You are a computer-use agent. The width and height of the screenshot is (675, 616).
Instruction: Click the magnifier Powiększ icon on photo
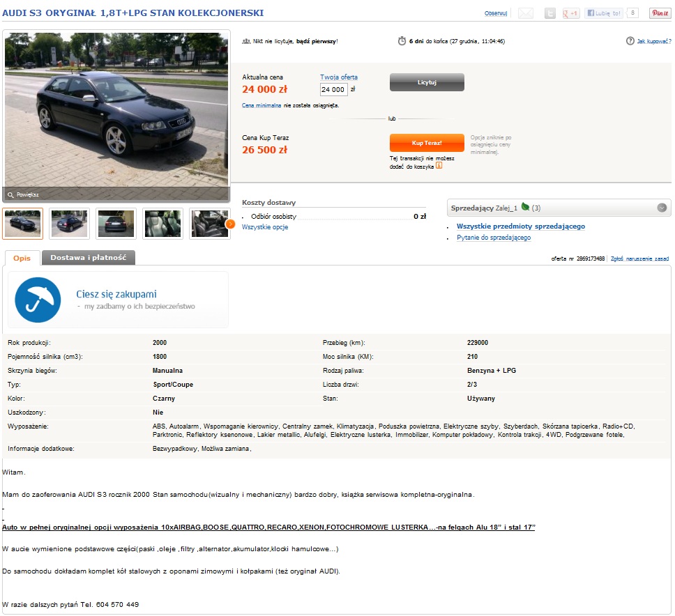(10, 195)
